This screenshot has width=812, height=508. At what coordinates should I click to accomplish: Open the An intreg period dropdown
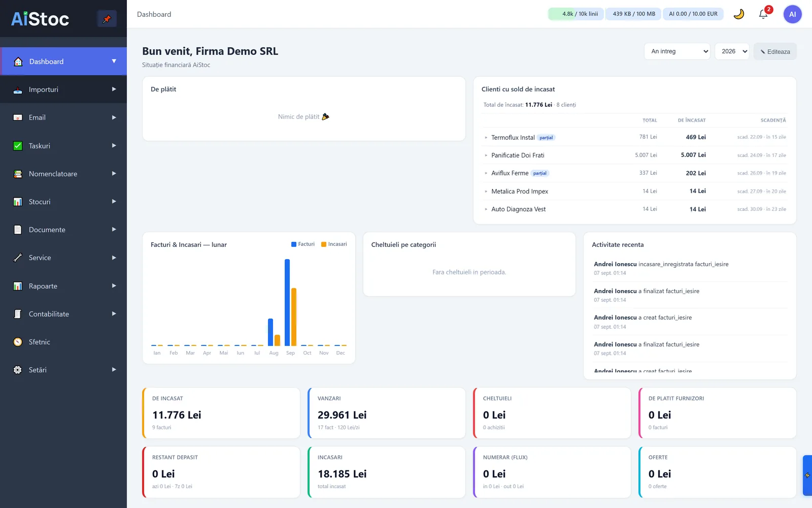(x=677, y=51)
